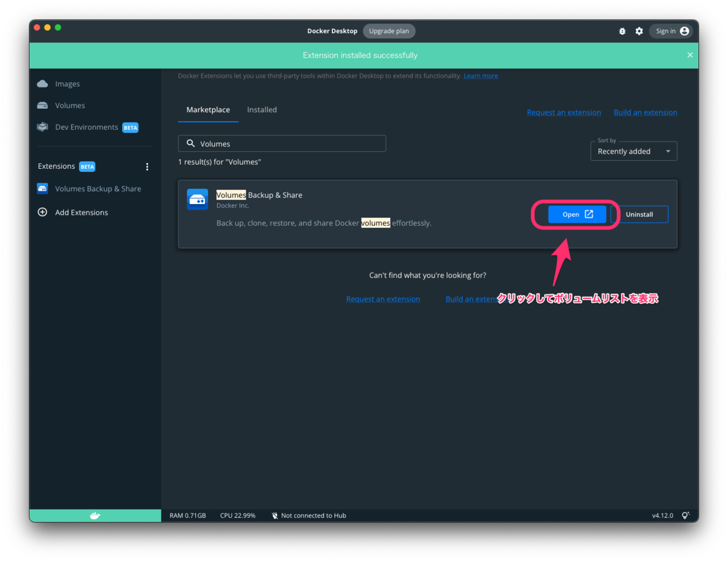728x561 pixels.
Task: Click Request an extension link below results
Action: pyautogui.click(x=383, y=299)
